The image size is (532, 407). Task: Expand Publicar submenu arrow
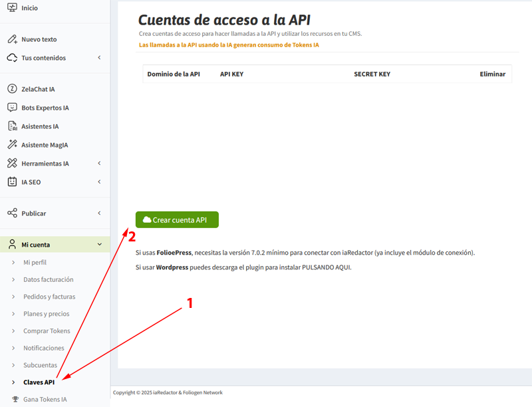pyautogui.click(x=99, y=213)
